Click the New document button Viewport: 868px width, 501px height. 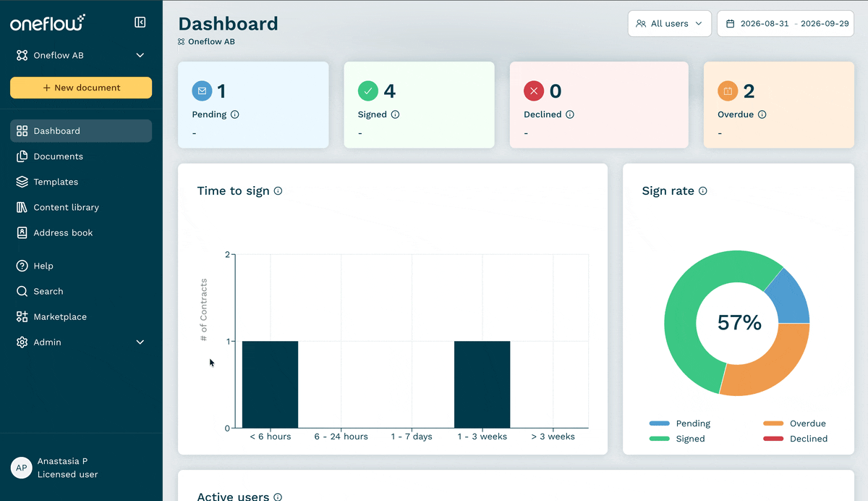point(81,88)
